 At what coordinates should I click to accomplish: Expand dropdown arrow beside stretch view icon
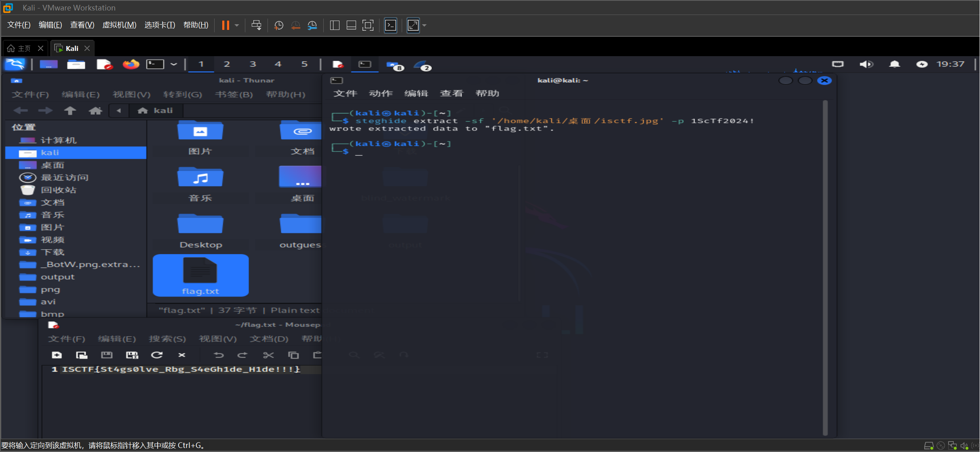[x=424, y=25]
